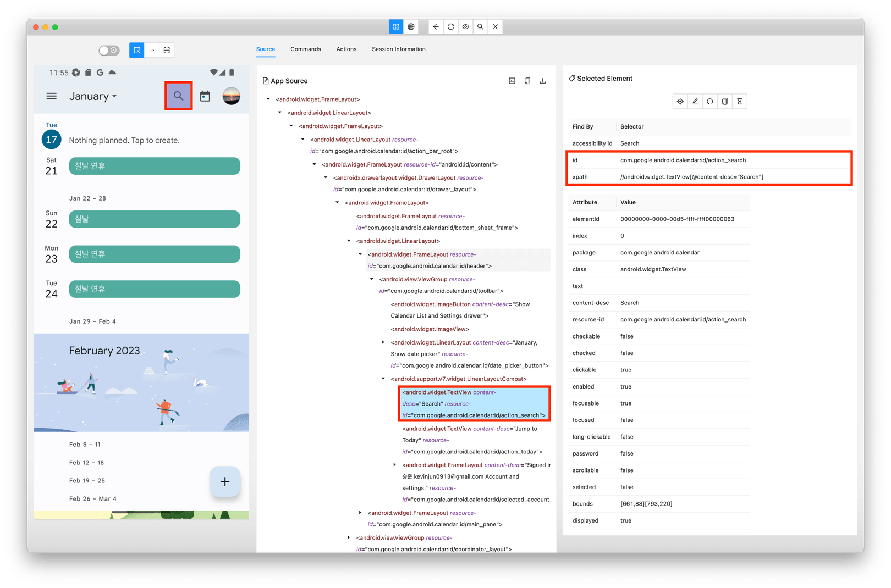Screen dimensions: 891x588
Task: Quit session with the X icon
Action: coord(495,26)
